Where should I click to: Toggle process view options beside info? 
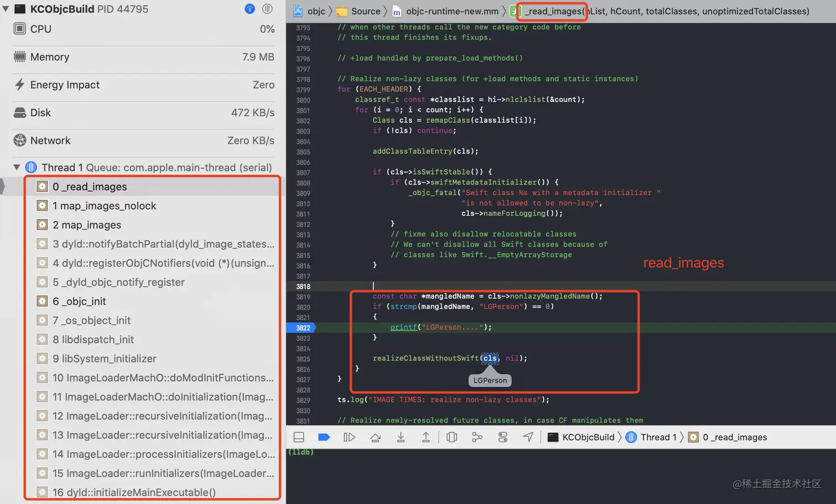click(268, 9)
